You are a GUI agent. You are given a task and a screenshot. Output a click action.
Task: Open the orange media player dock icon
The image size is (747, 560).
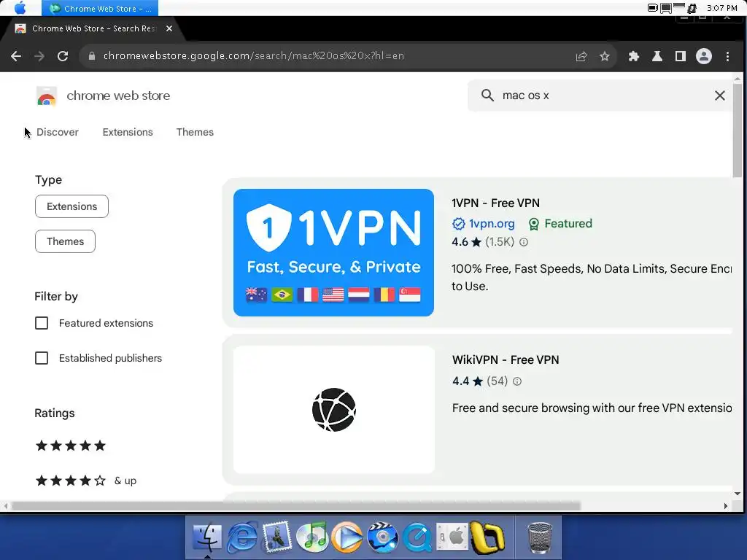pyautogui.click(x=347, y=537)
